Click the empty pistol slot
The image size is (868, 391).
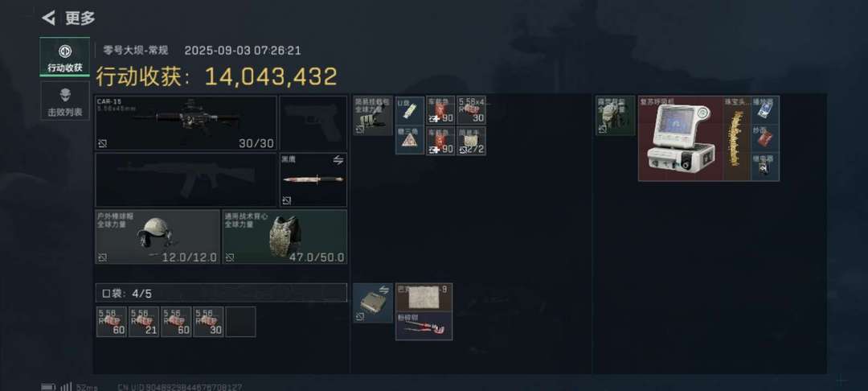coord(313,123)
